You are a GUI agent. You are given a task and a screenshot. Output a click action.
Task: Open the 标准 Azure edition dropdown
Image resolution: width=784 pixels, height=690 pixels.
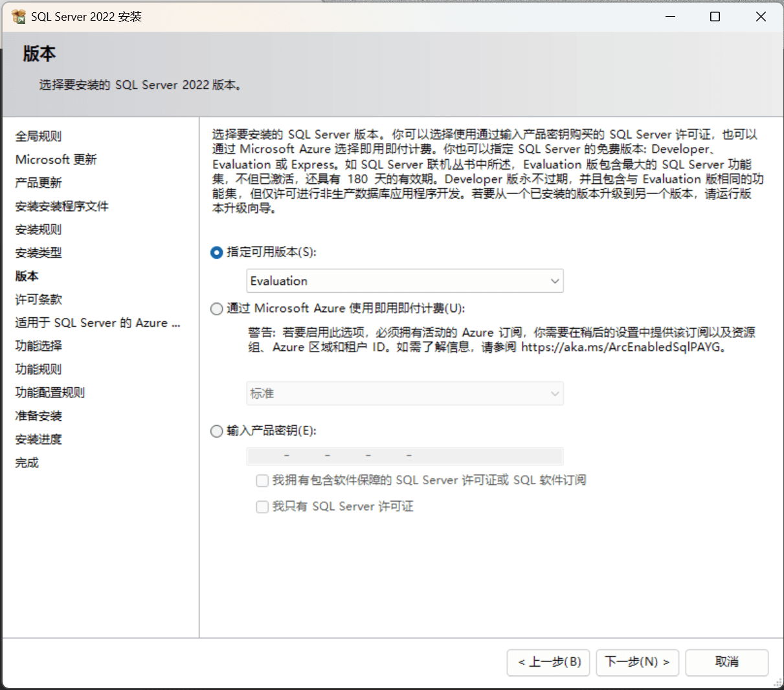[x=405, y=394]
